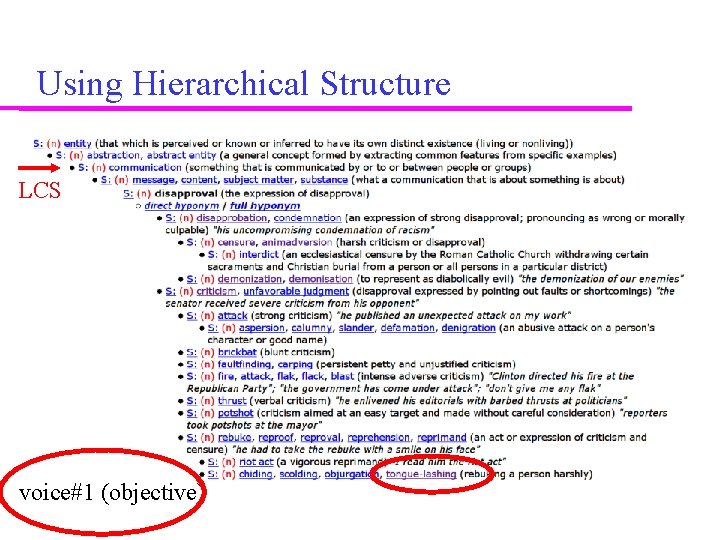This screenshot has height=540, width=720.
Task: Open the 'message' word link
Action: [x=153, y=180]
